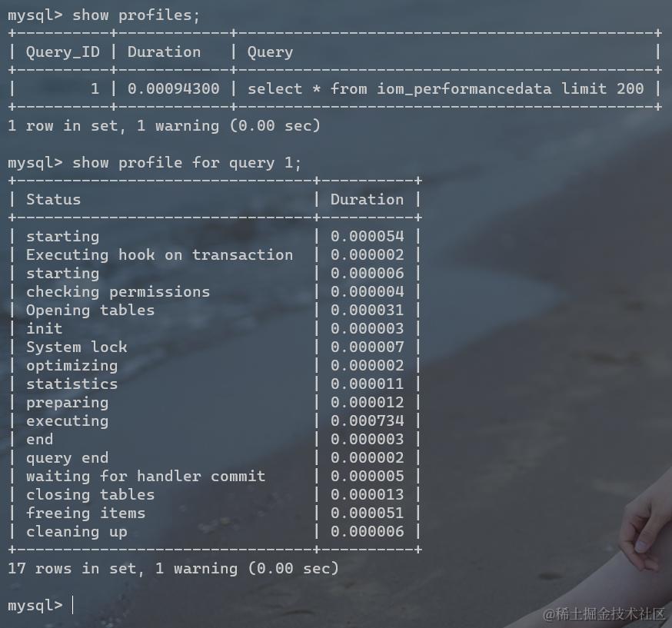Click the 'query end' status
The image size is (672, 628).
tap(68, 458)
